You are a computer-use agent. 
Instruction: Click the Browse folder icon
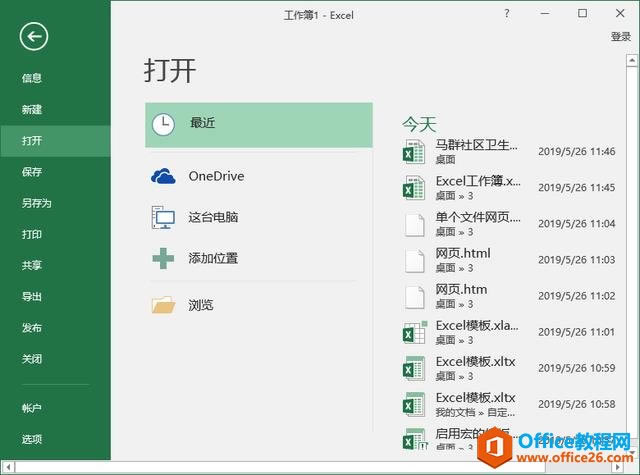pyautogui.click(x=163, y=305)
